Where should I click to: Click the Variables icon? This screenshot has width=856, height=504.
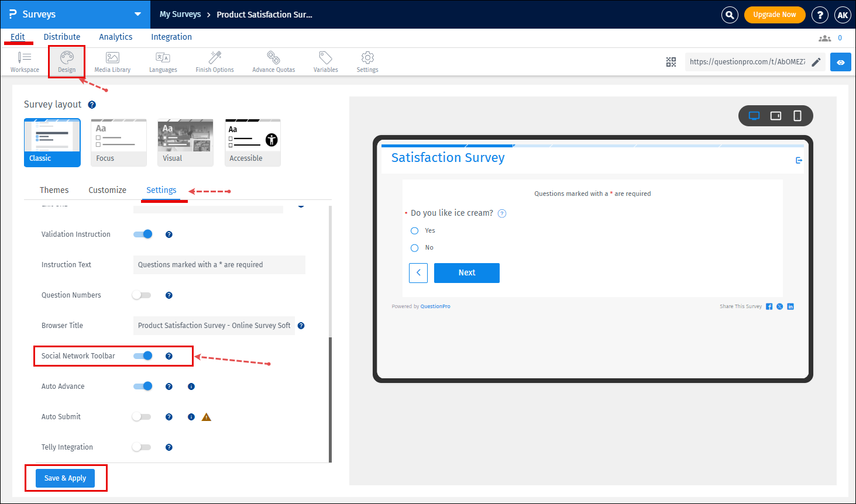click(325, 61)
